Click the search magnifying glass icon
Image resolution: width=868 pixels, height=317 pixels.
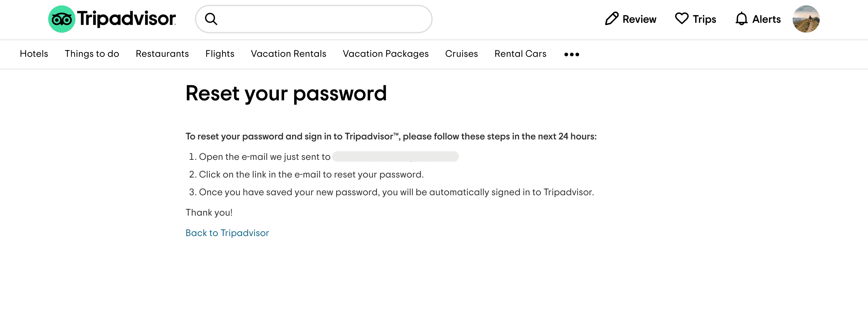coord(211,19)
